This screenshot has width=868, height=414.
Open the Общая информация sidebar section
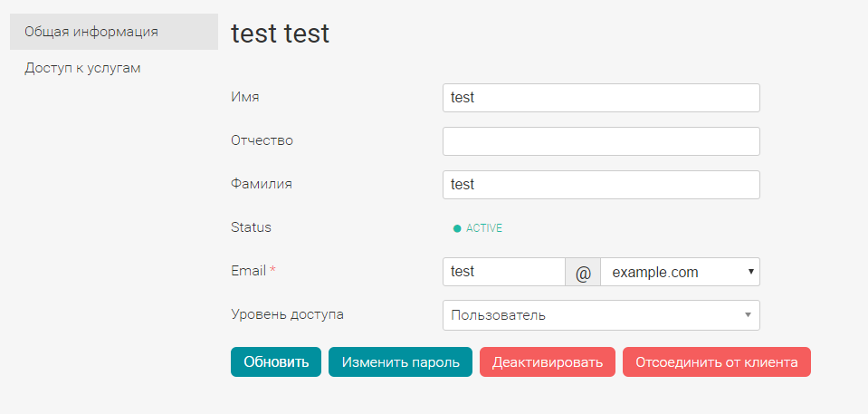click(x=91, y=32)
